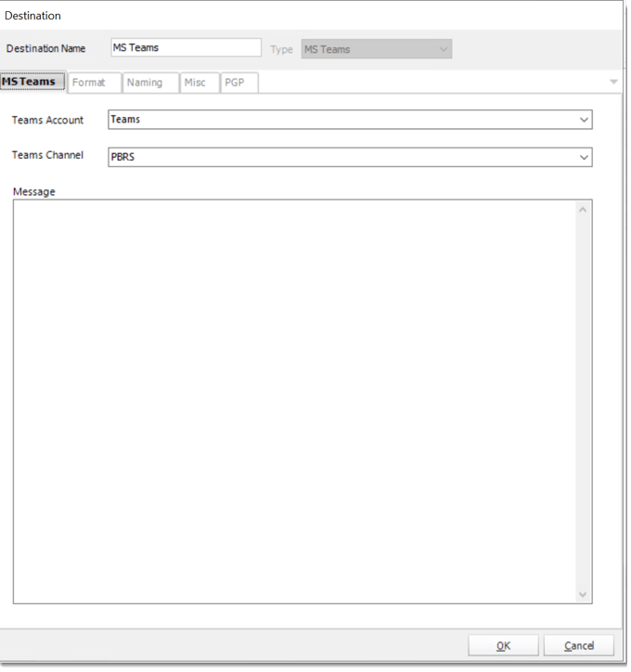This screenshot has height=672, width=631.
Task: Click the Destination window title text
Action: [33, 16]
